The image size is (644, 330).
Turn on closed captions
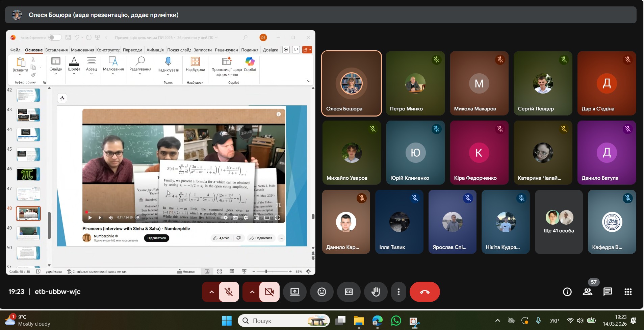pos(349,292)
